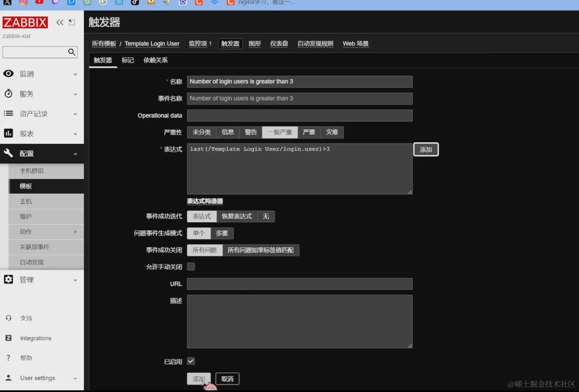
Task: Select severity 灾难
Action: click(332, 132)
